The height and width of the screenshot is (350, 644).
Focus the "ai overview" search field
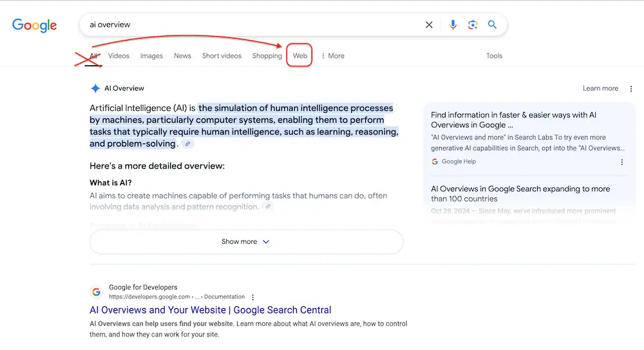[x=254, y=24]
